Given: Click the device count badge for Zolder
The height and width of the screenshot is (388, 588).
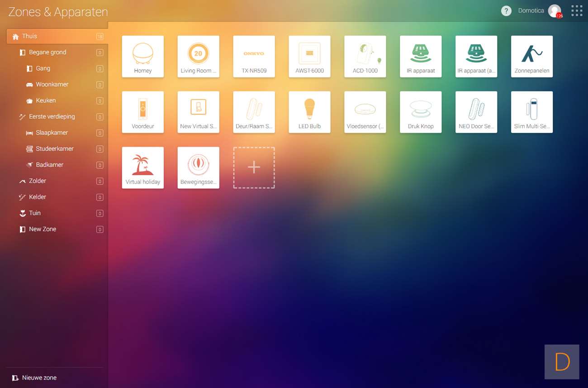Looking at the screenshot, I should click(x=100, y=181).
